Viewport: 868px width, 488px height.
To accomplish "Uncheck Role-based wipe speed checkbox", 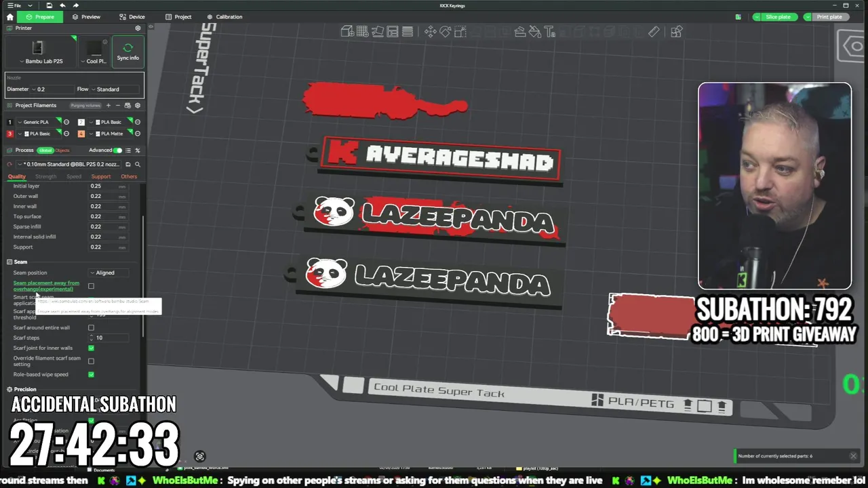I will tap(91, 374).
